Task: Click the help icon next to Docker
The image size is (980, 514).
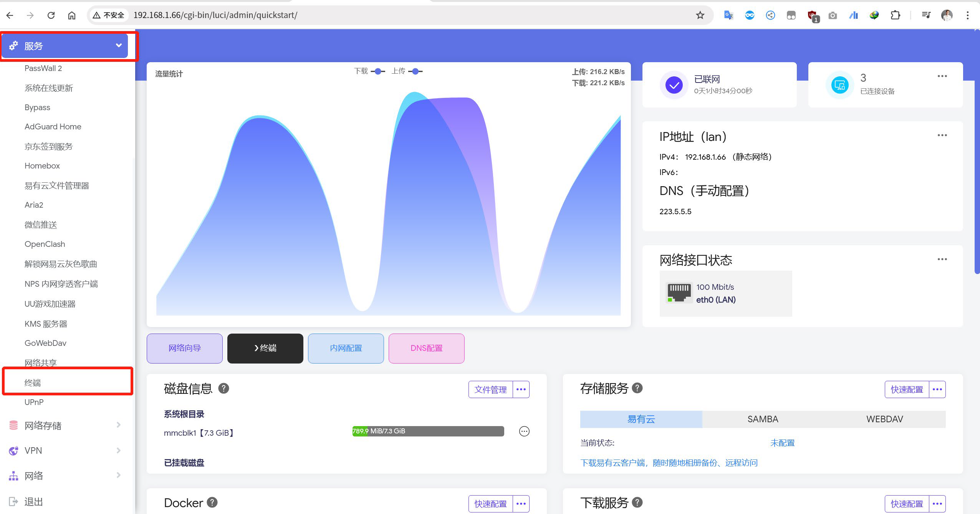Action: pyautogui.click(x=212, y=502)
